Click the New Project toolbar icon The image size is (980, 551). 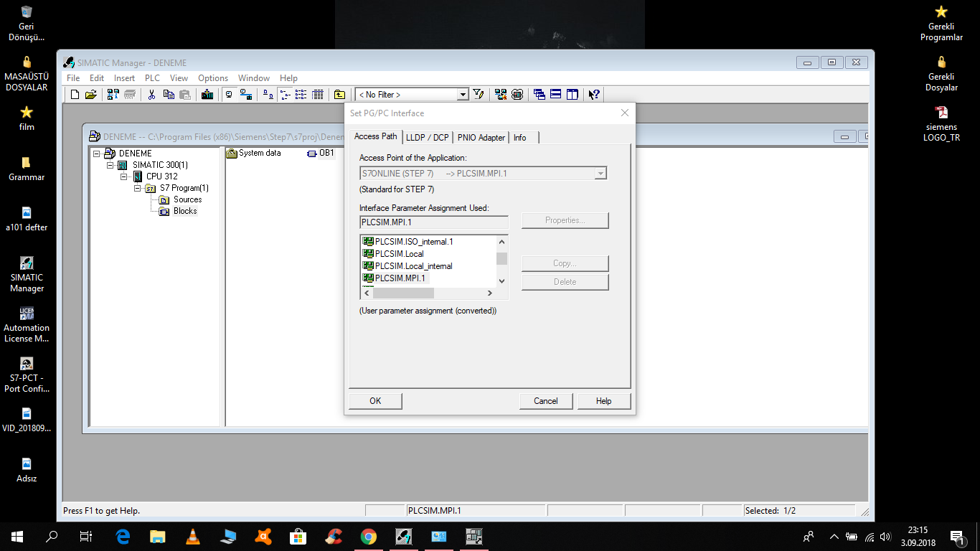75,95
